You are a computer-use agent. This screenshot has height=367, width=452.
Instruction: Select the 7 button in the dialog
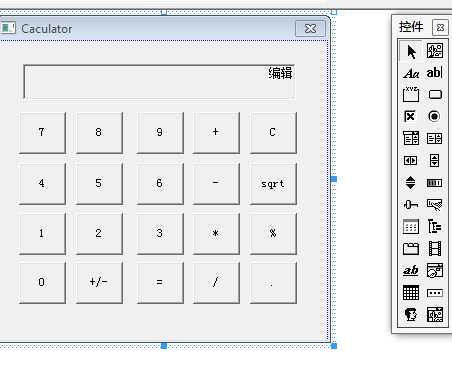pyautogui.click(x=42, y=133)
